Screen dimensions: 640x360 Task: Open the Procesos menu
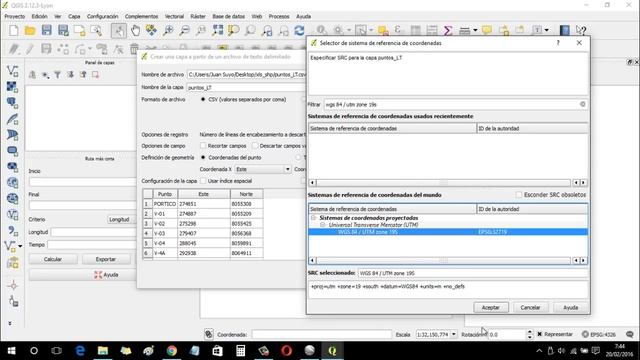click(279, 16)
